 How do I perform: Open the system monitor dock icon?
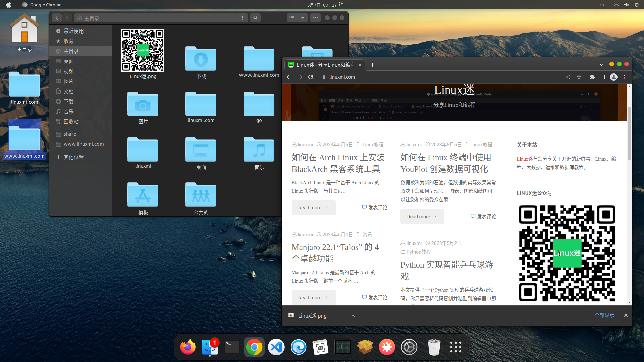[x=343, y=347]
